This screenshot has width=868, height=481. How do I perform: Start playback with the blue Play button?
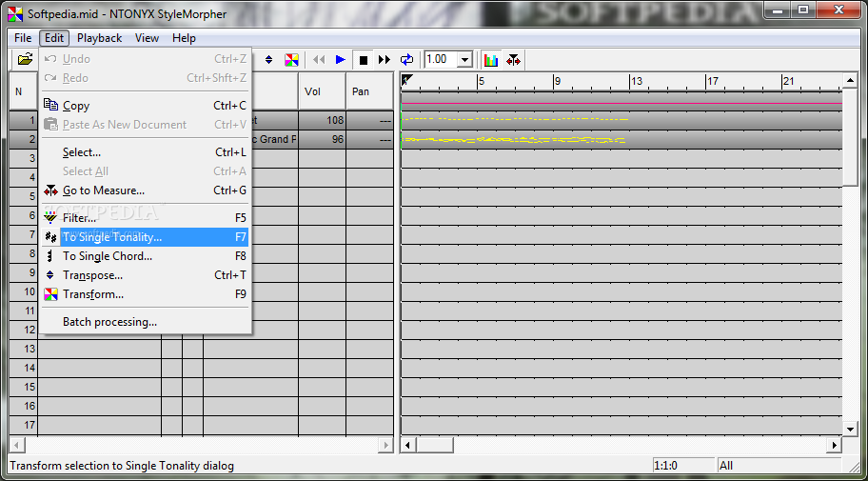pos(341,59)
